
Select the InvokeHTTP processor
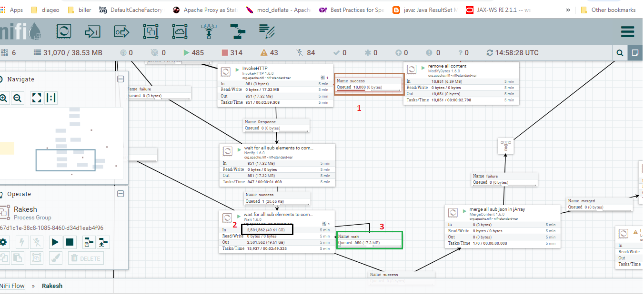275,85
